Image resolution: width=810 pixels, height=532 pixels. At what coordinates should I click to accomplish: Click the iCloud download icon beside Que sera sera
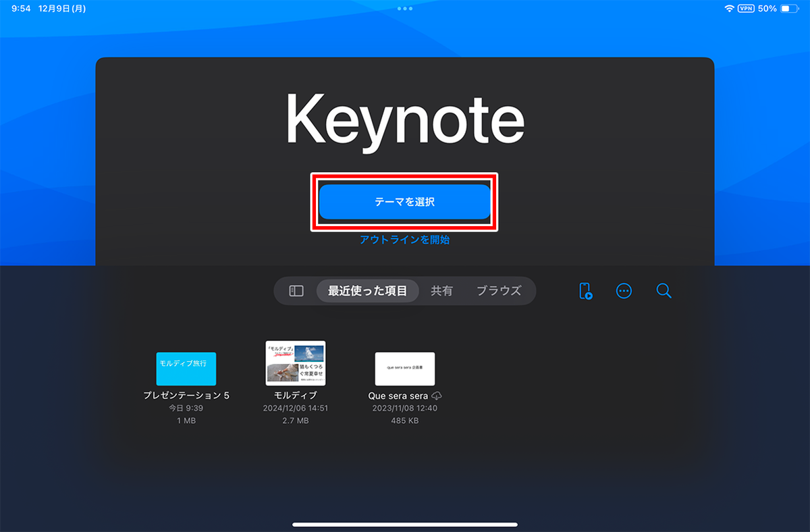click(x=437, y=396)
